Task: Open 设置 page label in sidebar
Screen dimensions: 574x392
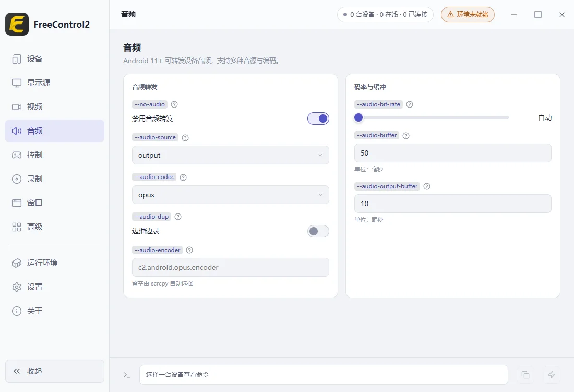Action: [x=35, y=287]
